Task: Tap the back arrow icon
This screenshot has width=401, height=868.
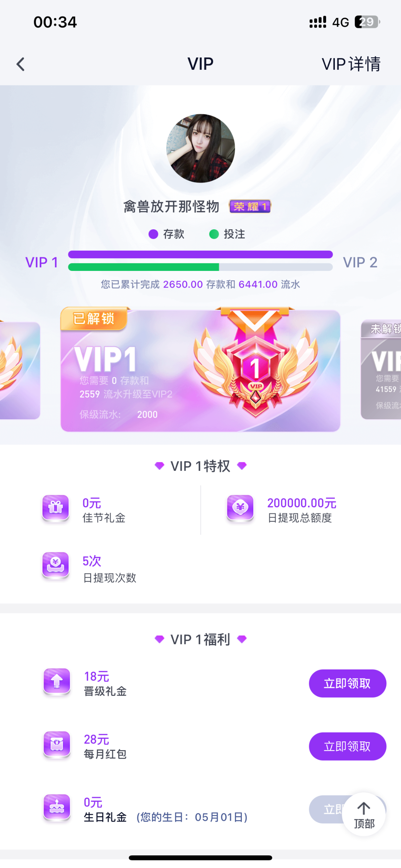Action: tap(21, 64)
